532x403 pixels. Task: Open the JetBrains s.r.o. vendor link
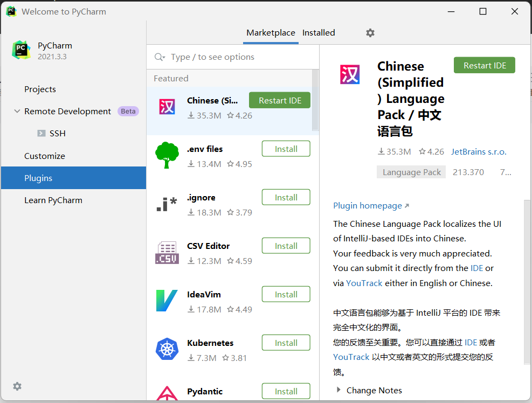(479, 151)
